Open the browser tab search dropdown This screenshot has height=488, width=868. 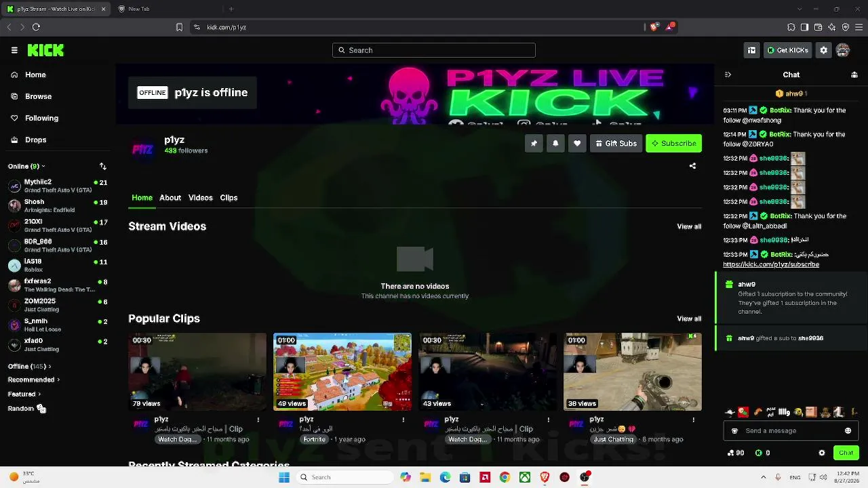[x=800, y=9]
